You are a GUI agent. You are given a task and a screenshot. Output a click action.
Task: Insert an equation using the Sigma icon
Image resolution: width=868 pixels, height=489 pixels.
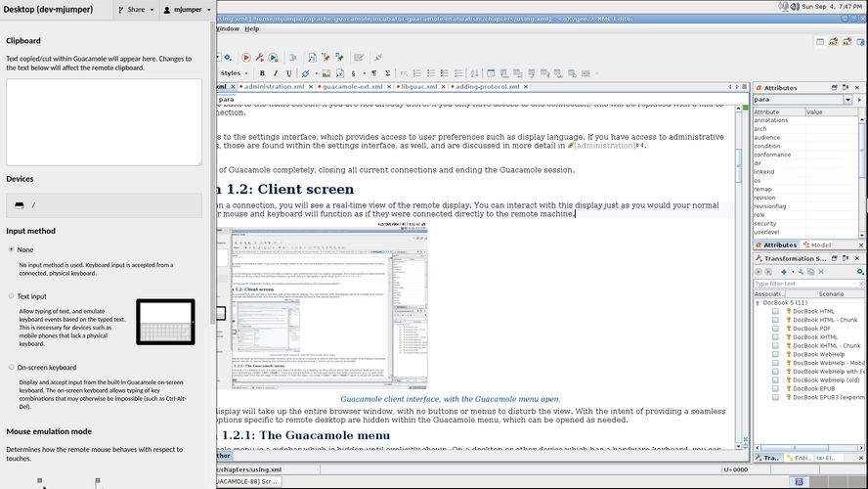pos(387,73)
